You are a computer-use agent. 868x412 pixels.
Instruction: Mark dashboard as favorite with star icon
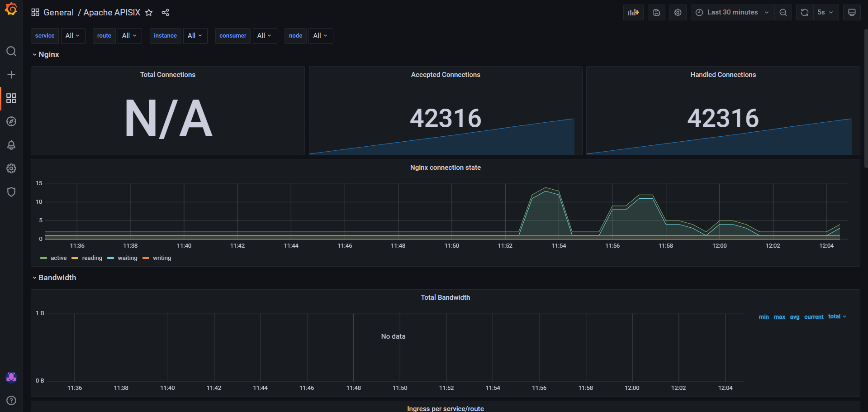tap(149, 13)
